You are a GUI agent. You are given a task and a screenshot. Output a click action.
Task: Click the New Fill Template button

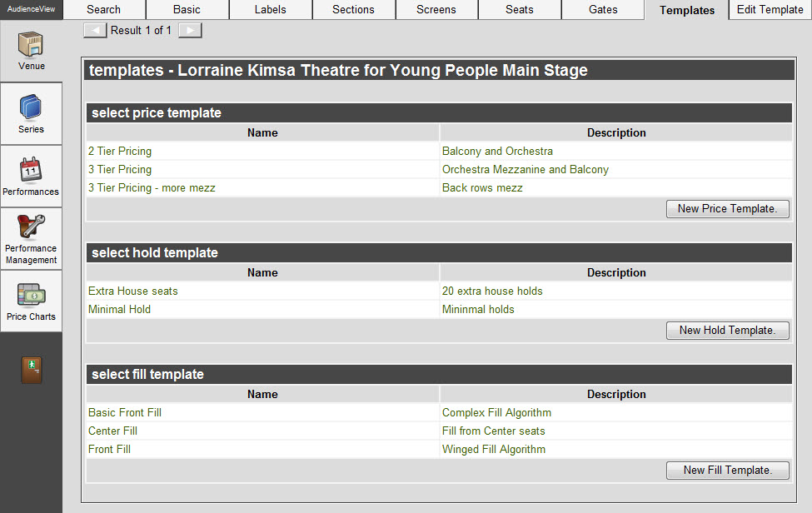pyautogui.click(x=728, y=470)
